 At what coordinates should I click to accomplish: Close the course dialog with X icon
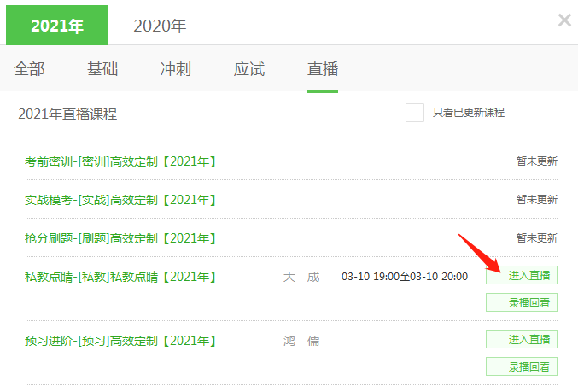[x=564, y=20]
